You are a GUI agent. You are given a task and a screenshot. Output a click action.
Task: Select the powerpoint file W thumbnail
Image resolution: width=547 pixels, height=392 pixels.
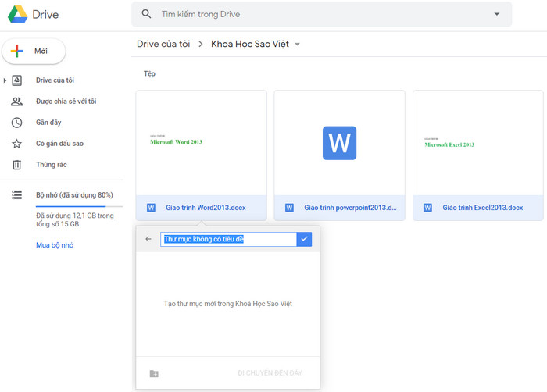click(x=339, y=143)
